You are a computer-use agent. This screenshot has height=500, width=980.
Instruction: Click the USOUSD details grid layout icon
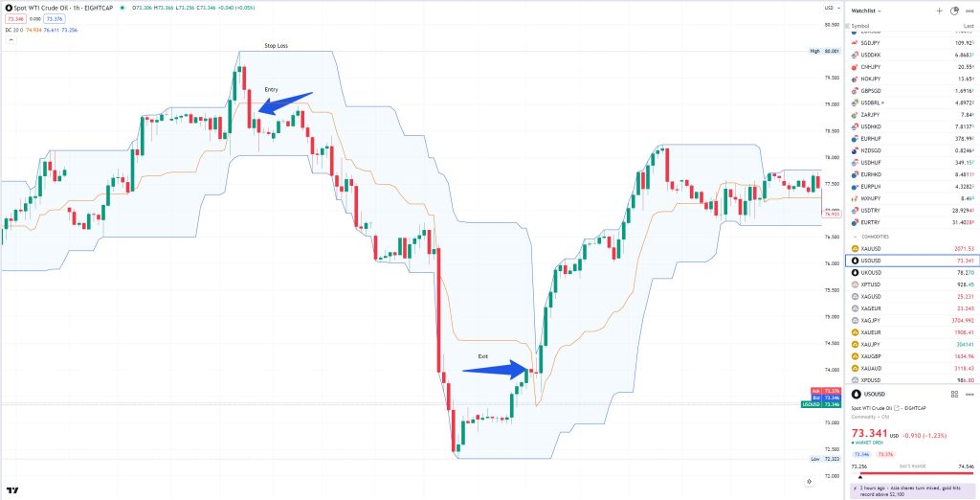click(x=954, y=395)
